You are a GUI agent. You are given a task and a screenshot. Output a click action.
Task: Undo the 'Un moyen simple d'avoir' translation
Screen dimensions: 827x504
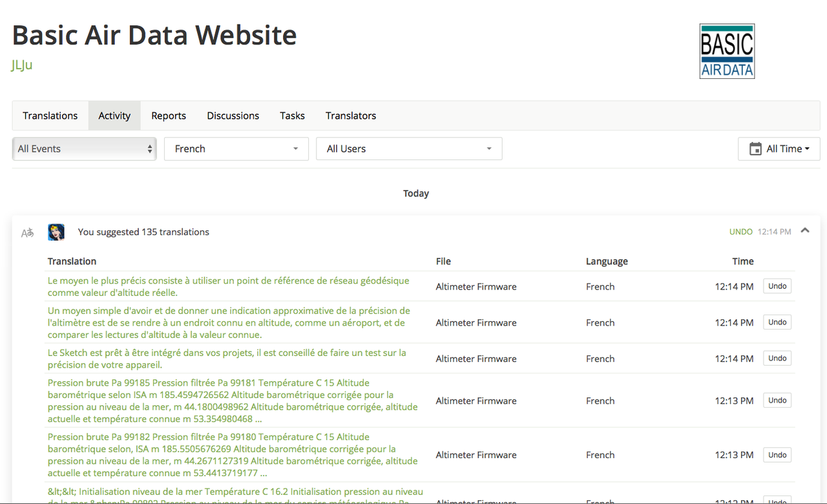pyautogui.click(x=777, y=322)
